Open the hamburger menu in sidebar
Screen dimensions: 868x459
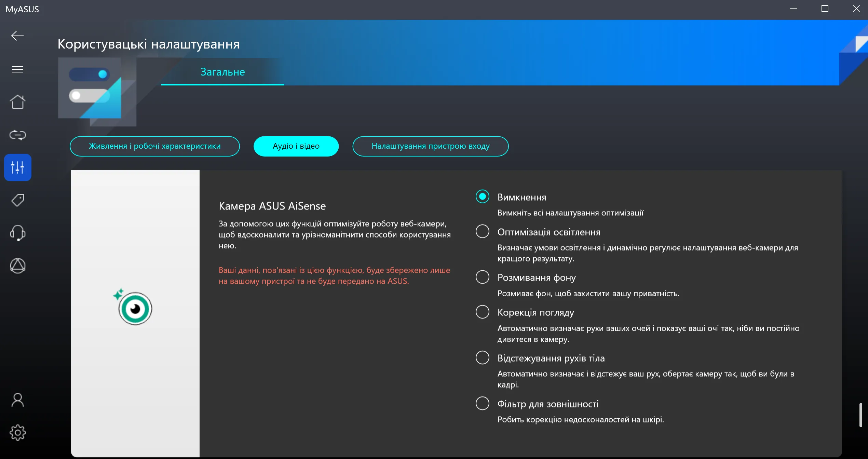(18, 69)
